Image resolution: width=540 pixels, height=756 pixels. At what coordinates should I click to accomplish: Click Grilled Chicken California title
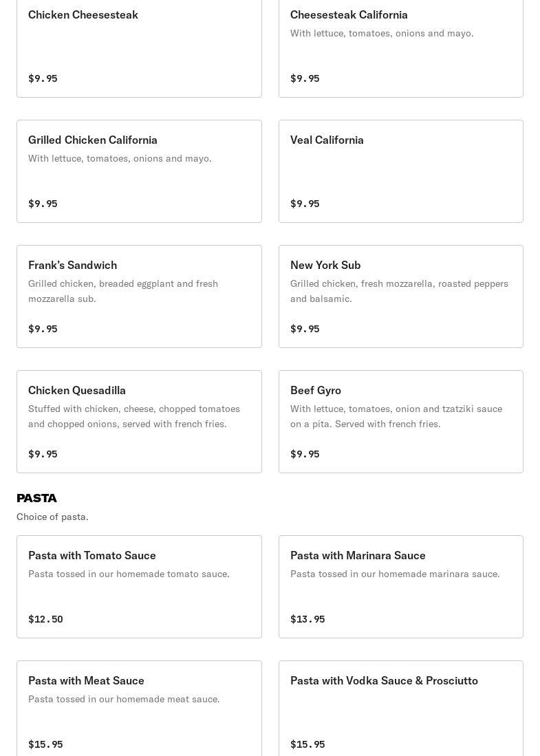[x=93, y=140]
